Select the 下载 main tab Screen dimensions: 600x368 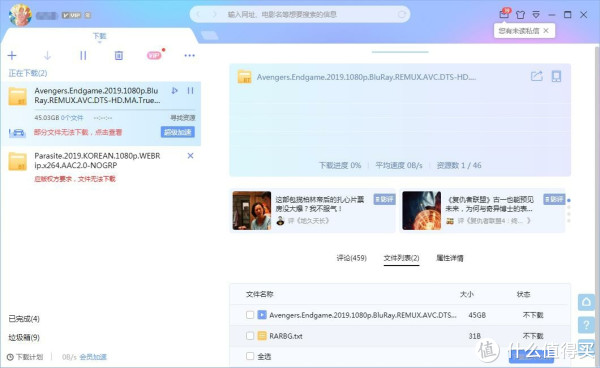(x=99, y=36)
